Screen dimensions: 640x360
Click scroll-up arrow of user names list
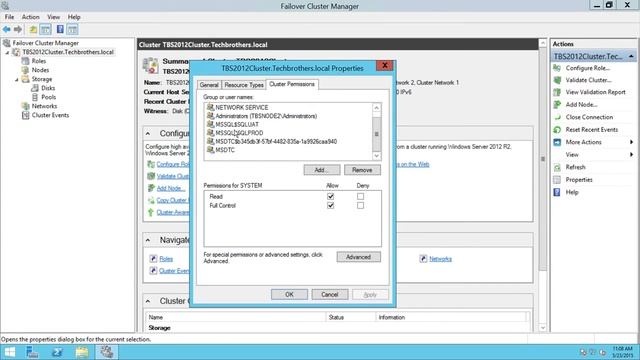click(376, 107)
